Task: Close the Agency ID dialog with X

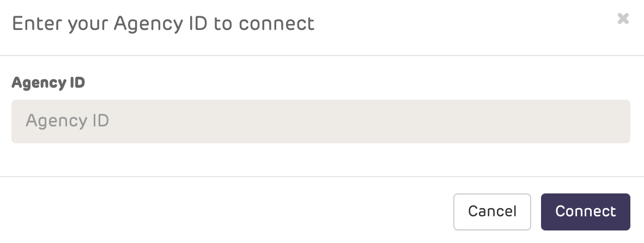Action: (623, 19)
